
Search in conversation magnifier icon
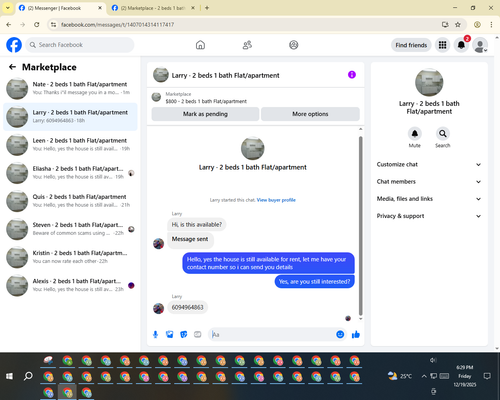[443, 134]
